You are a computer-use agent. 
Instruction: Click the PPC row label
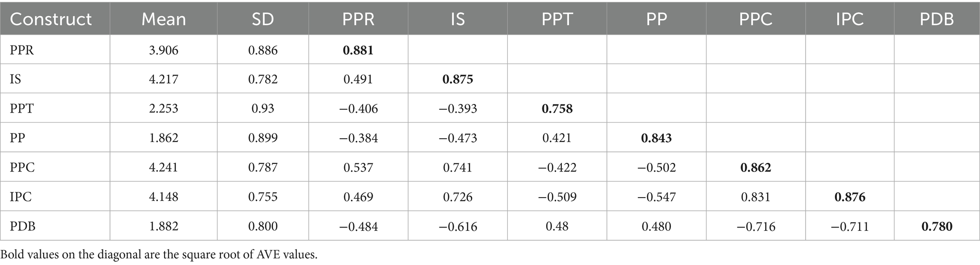tap(22, 167)
